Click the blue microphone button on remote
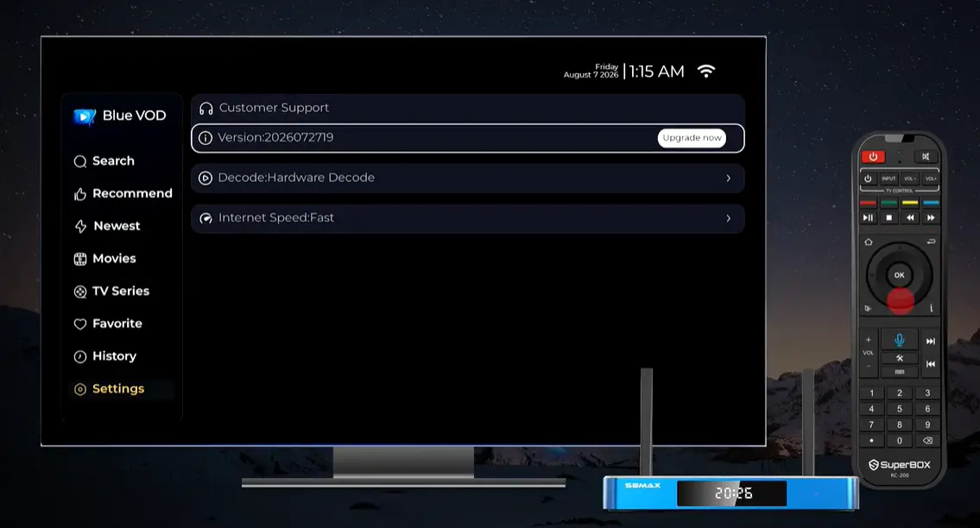The image size is (980, 528). point(900,340)
